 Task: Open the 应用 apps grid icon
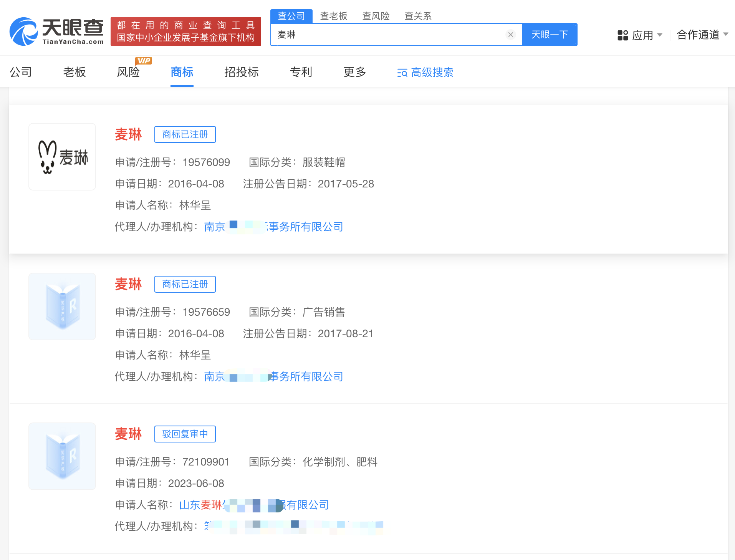tap(622, 35)
